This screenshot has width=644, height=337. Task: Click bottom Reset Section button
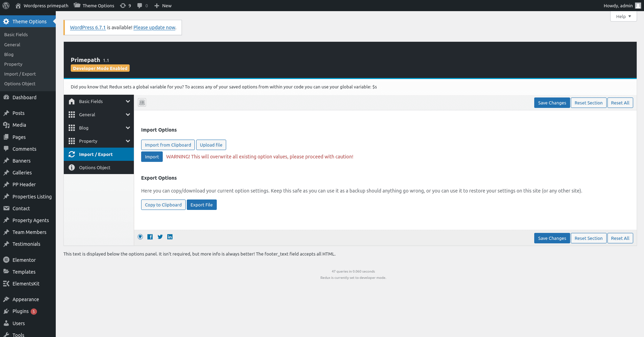589,238
